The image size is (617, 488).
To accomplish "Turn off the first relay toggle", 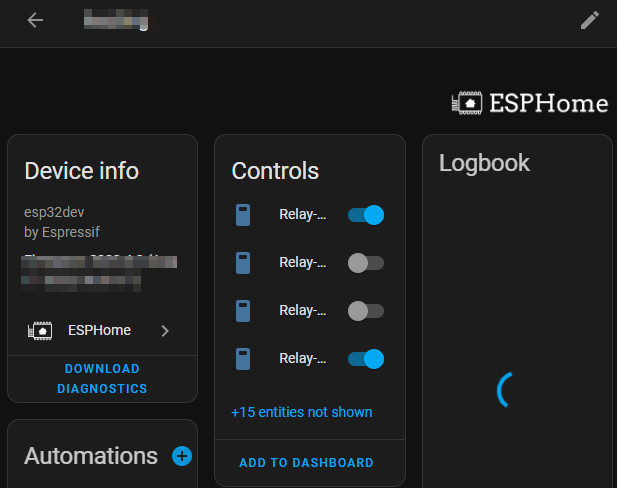I will (x=365, y=215).
